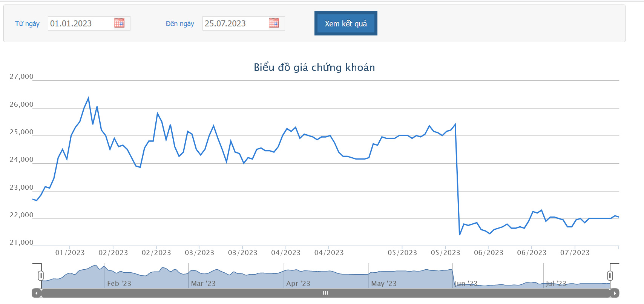Click the Từ ngày label
This screenshot has width=644, height=304.
(x=27, y=24)
